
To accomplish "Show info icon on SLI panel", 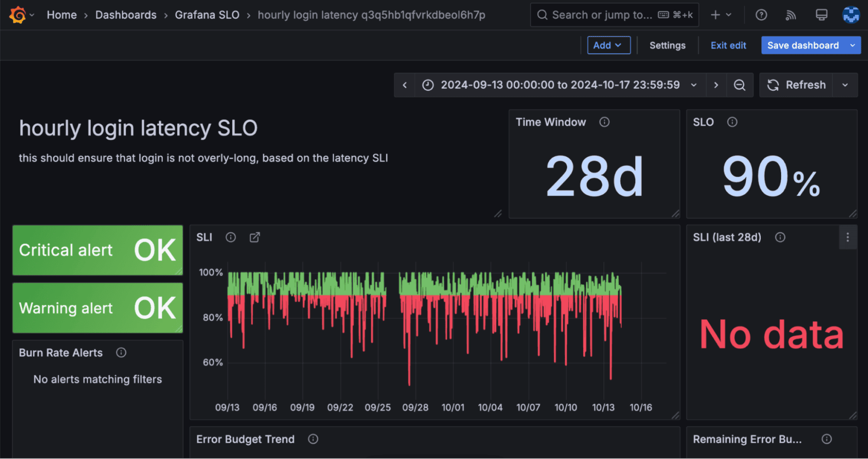I will coord(231,237).
